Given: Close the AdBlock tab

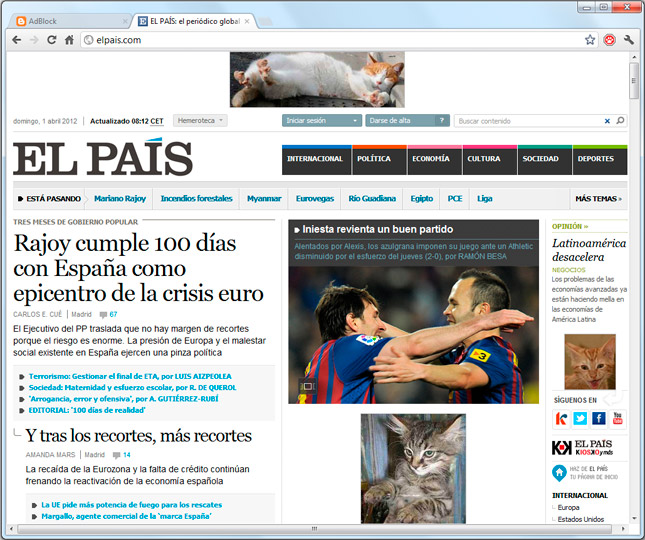Looking at the screenshot, I should (125, 21).
